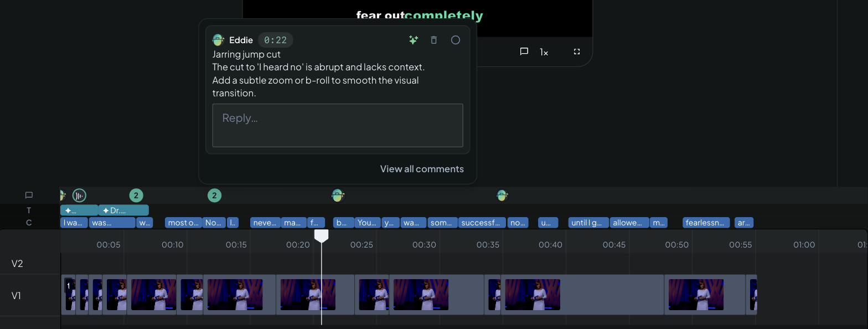Open View all comments link

click(x=422, y=169)
